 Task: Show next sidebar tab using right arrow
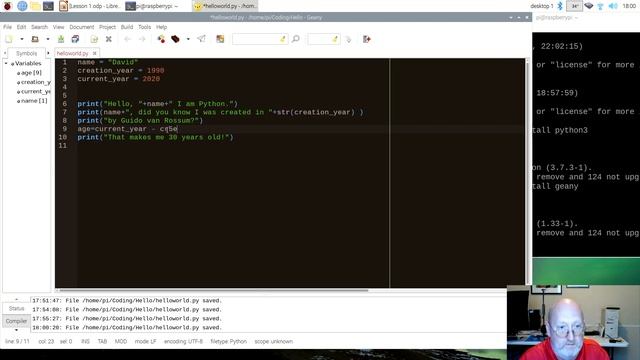coord(48,53)
